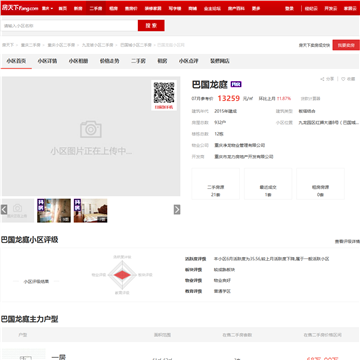Switch to the 租房 community tab
Screen dimensions: 360x360
162,61
